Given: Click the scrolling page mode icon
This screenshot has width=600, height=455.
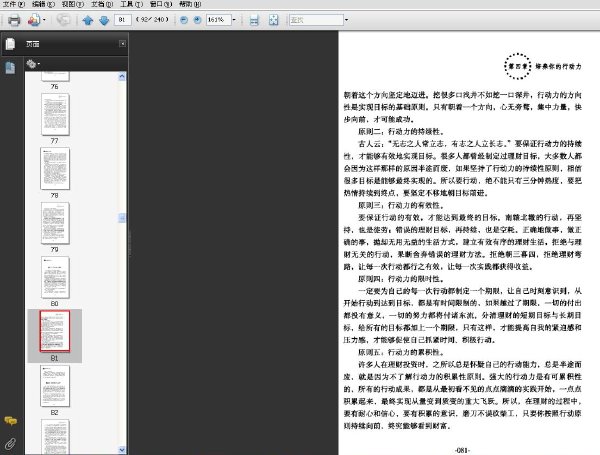Looking at the screenshot, I should coord(254,20).
